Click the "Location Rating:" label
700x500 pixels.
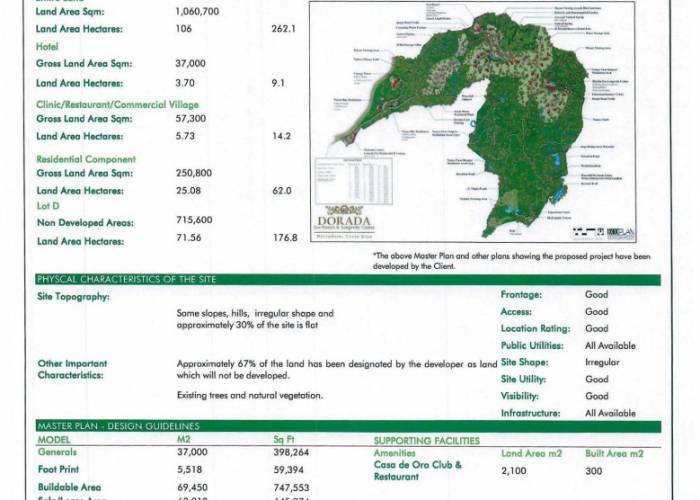point(535,329)
